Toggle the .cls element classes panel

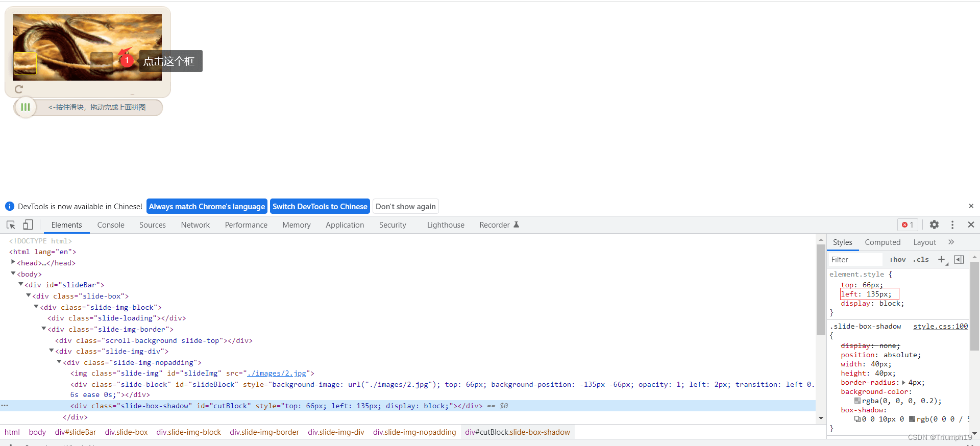coord(921,260)
